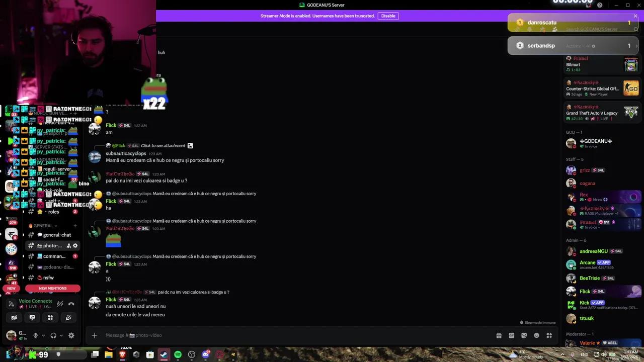Click the Live streaming indicator in voice panel

click(x=33, y=306)
